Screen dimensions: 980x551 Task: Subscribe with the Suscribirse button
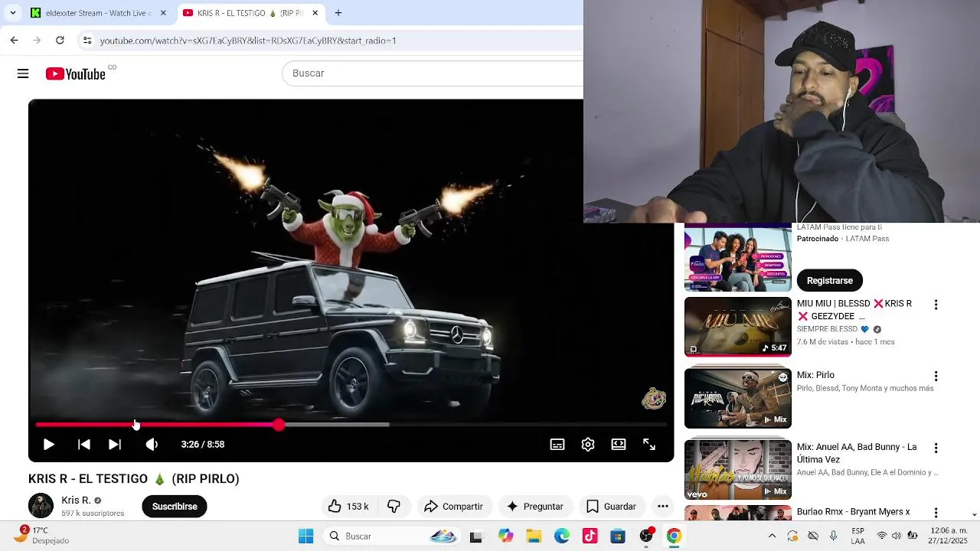175,506
